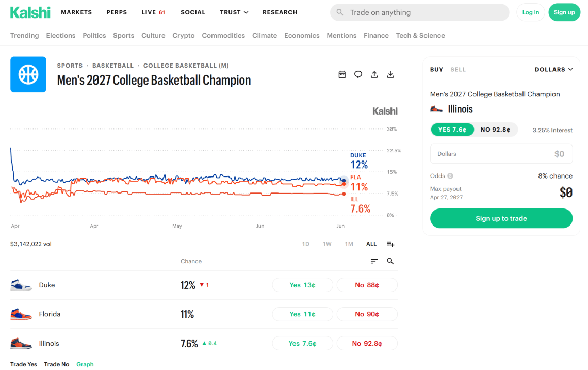
Task: Click the Log in button
Action: (531, 12)
